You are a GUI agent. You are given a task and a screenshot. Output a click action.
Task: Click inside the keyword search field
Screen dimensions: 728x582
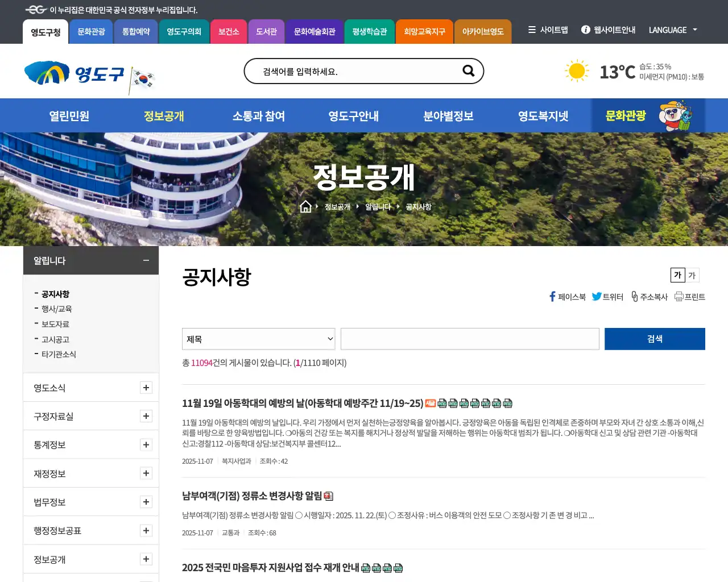(x=469, y=338)
